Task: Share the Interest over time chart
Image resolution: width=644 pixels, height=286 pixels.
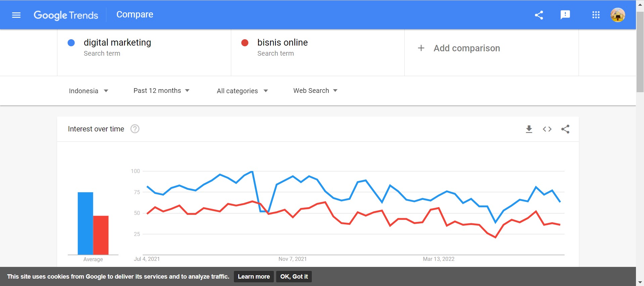Action: 565,129
